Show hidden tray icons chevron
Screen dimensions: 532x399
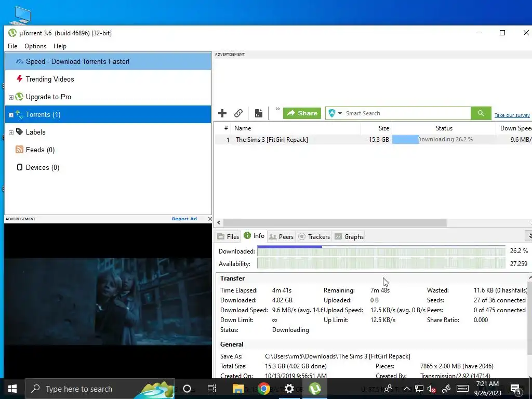[406, 389]
